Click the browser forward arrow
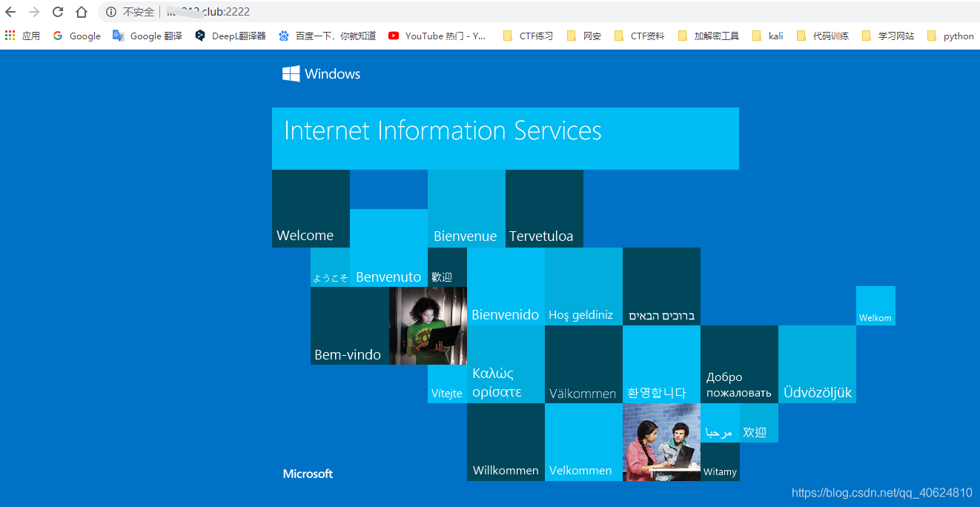 pos(34,12)
